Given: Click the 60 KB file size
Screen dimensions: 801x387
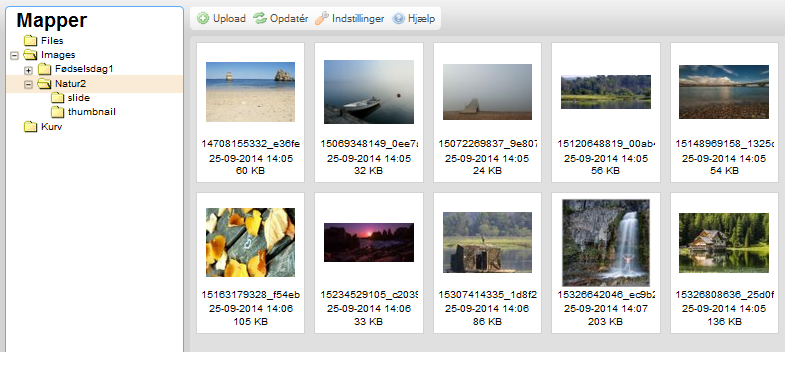Looking at the screenshot, I should [250, 171].
